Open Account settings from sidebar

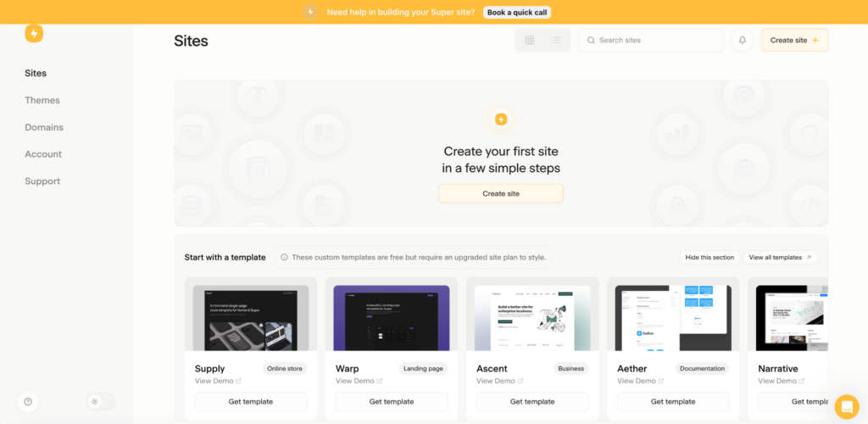[x=43, y=154]
